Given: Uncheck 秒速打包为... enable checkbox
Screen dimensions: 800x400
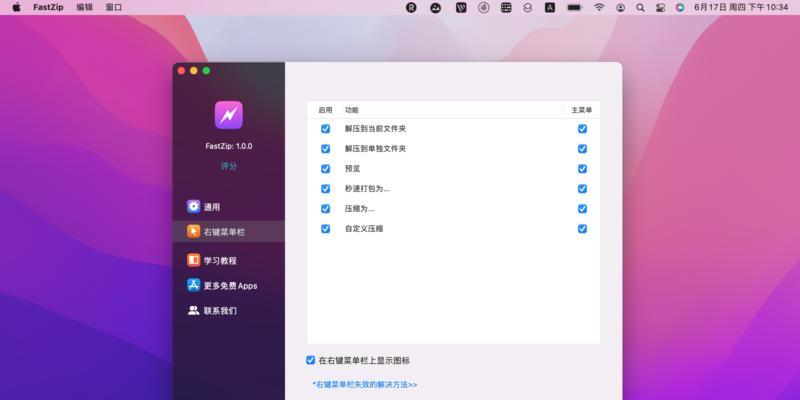Looking at the screenshot, I should pyautogui.click(x=326, y=188).
